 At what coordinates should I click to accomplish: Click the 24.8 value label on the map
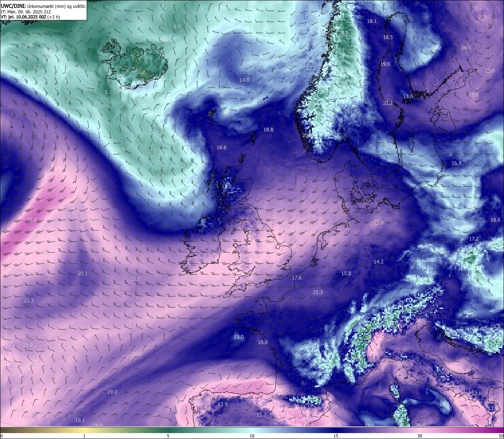[x=98, y=425]
